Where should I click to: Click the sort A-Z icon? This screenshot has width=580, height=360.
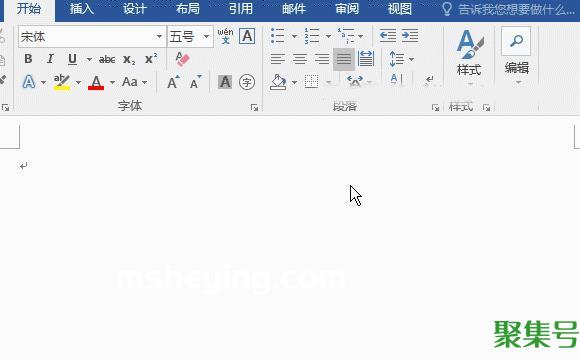[x=396, y=80]
